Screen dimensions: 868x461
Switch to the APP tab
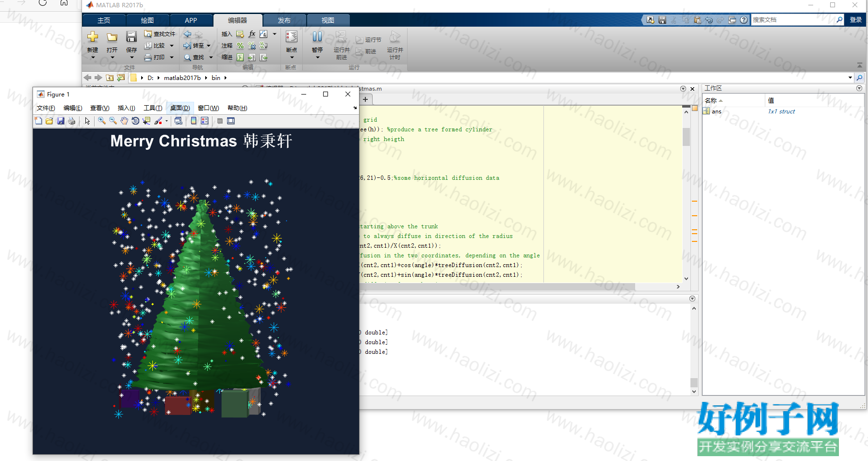click(x=191, y=20)
